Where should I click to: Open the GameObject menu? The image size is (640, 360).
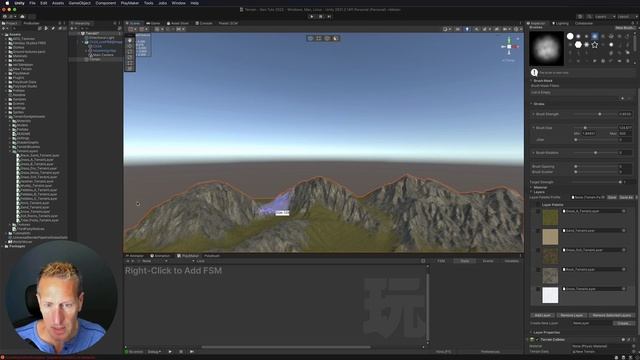[x=80, y=3]
